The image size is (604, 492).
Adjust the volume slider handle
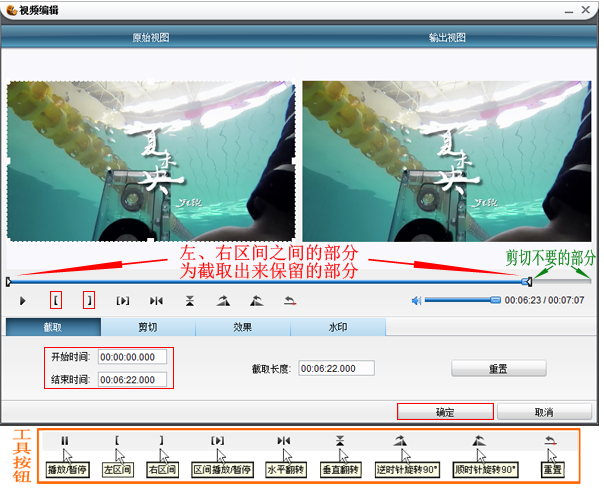click(495, 300)
